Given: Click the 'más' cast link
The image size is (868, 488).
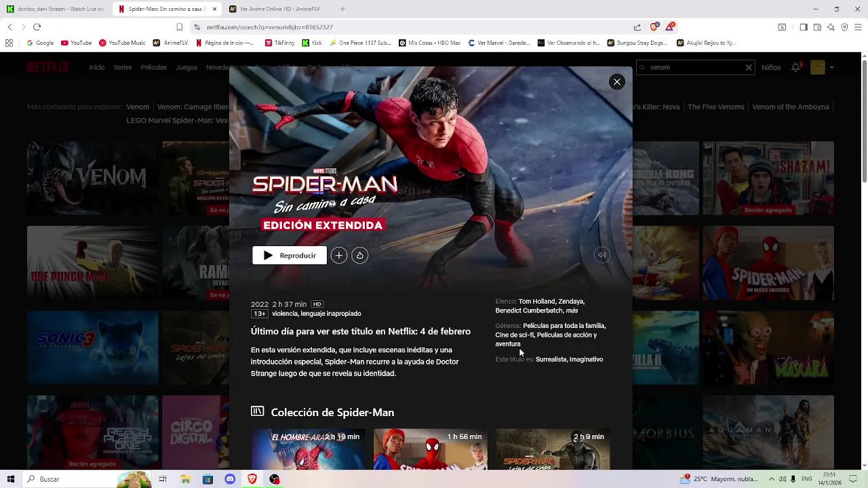Looking at the screenshot, I should (x=572, y=310).
